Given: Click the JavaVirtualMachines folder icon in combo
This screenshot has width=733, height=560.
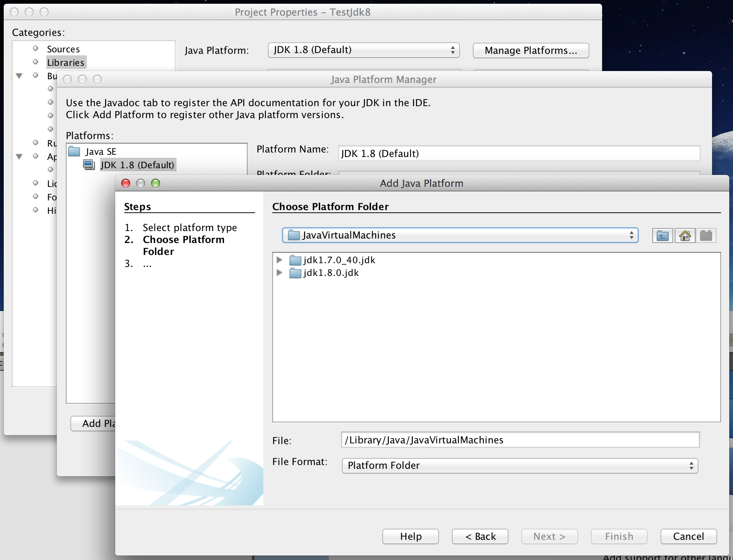Looking at the screenshot, I should click(294, 235).
